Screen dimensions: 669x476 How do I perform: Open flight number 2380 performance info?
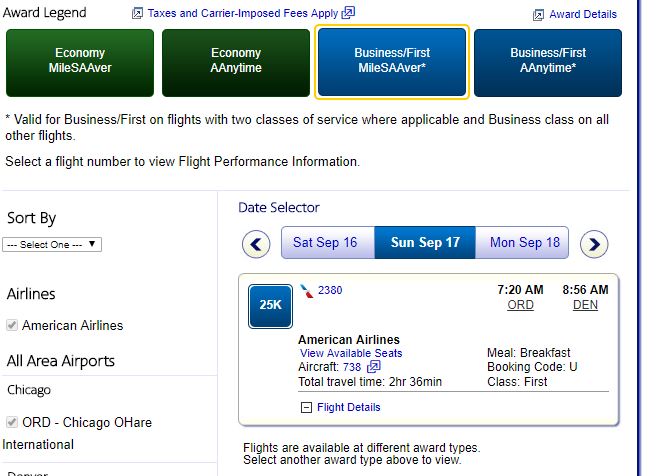pos(330,290)
